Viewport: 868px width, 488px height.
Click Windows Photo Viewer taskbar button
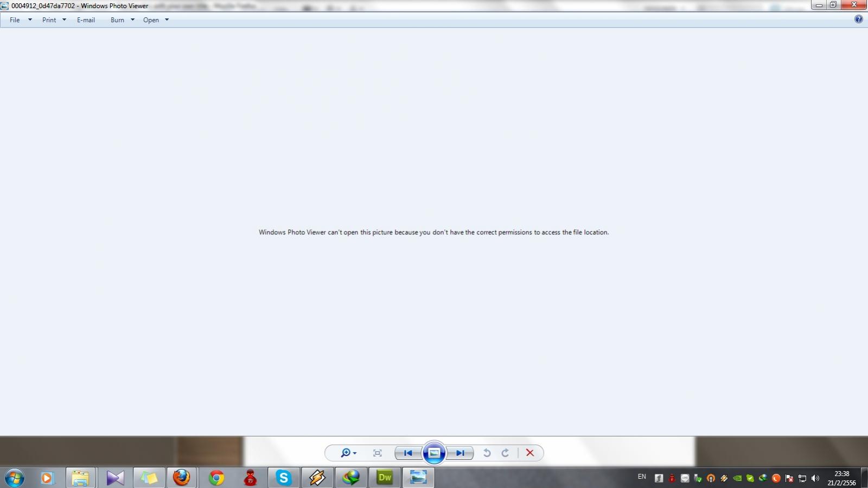(x=418, y=478)
